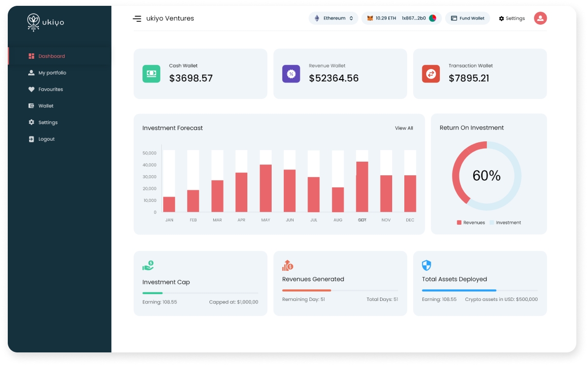This screenshot has height=366, width=588.
Task: Click View All in Investment Forecast
Action: 403,128
